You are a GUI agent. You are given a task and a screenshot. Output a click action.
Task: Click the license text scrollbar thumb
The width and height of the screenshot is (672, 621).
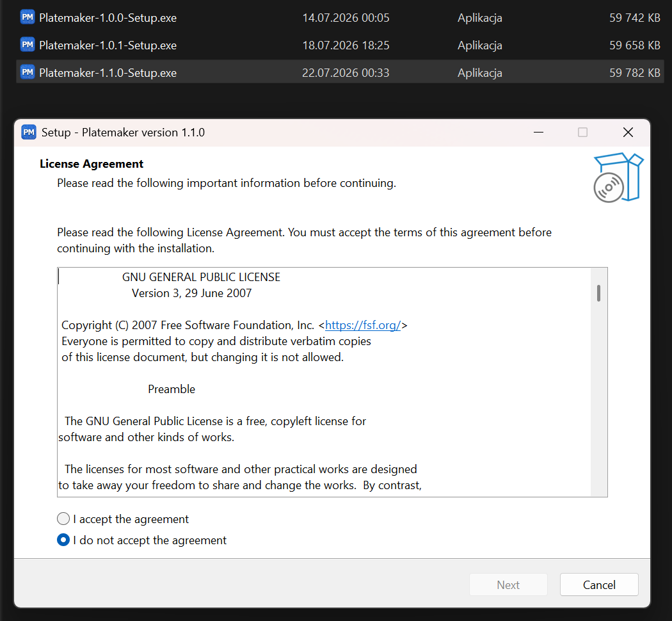tap(598, 293)
